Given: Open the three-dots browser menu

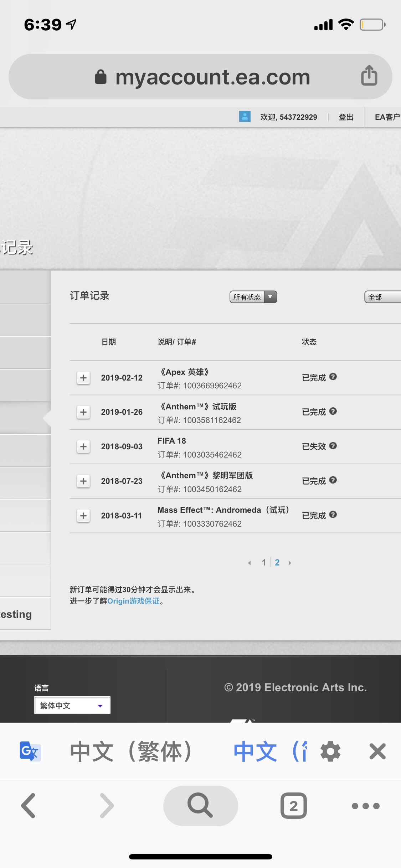Looking at the screenshot, I should click(366, 806).
